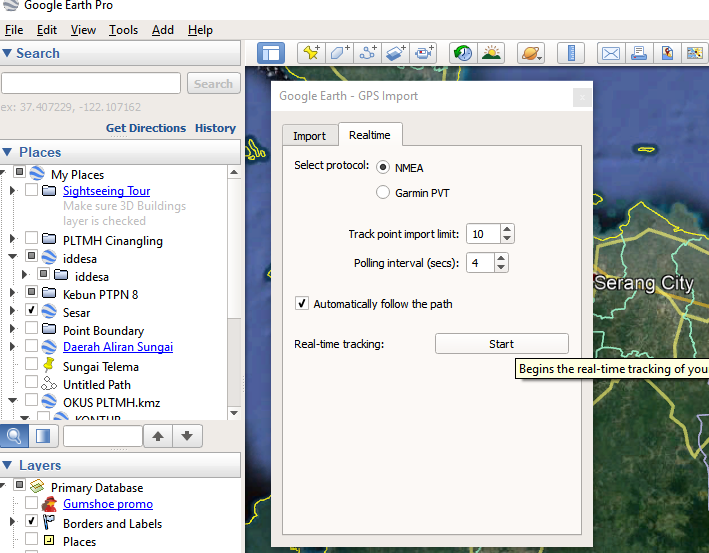Open the Add menu
Image resolution: width=709 pixels, height=553 pixels.
163,30
